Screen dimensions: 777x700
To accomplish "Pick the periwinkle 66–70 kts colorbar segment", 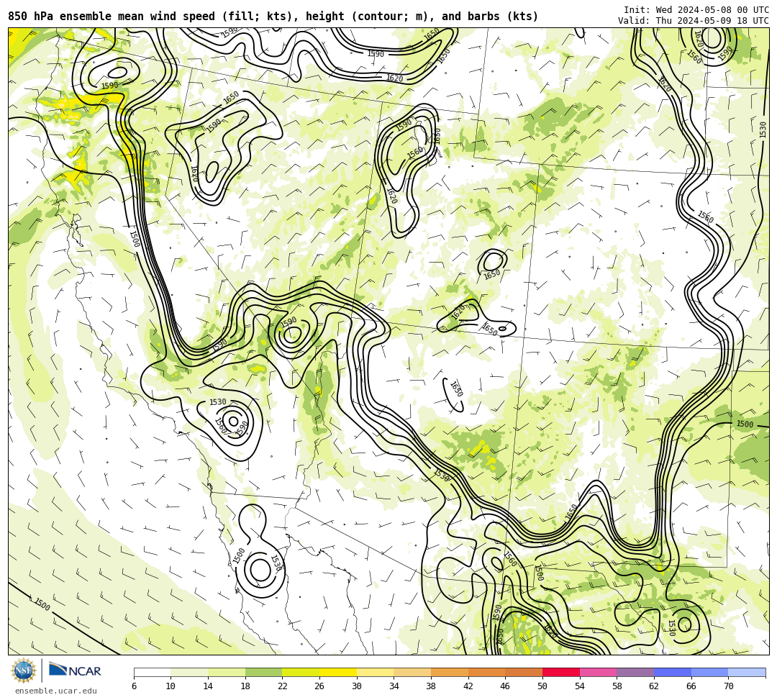I will point(709,672).
